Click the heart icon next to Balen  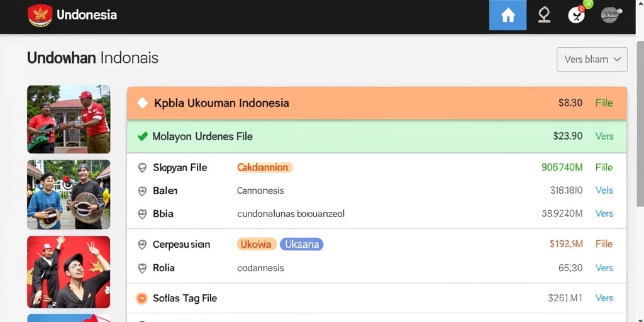pyautogui.click(x=142, y=191)
